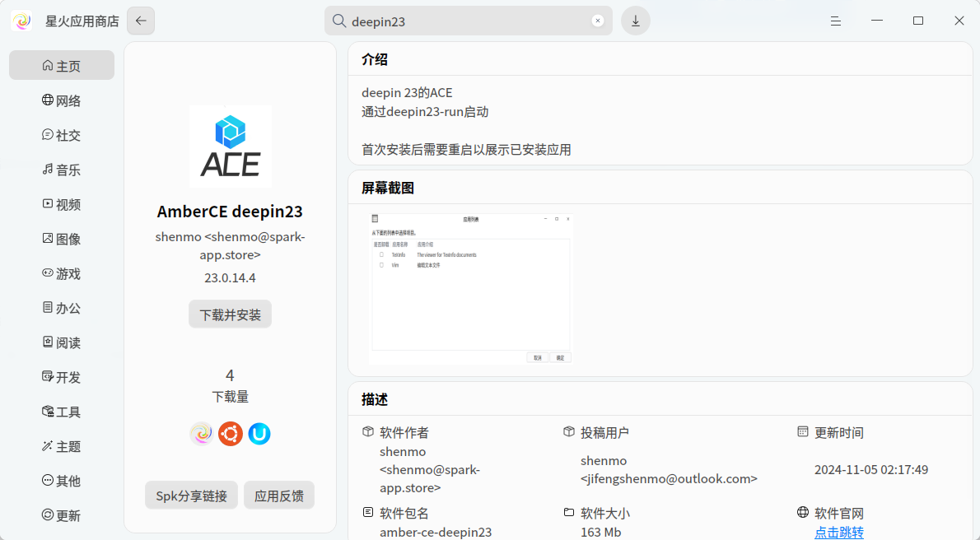Click the 软件包名 package icon
The image size is (980, 540).
click(368, 513)
